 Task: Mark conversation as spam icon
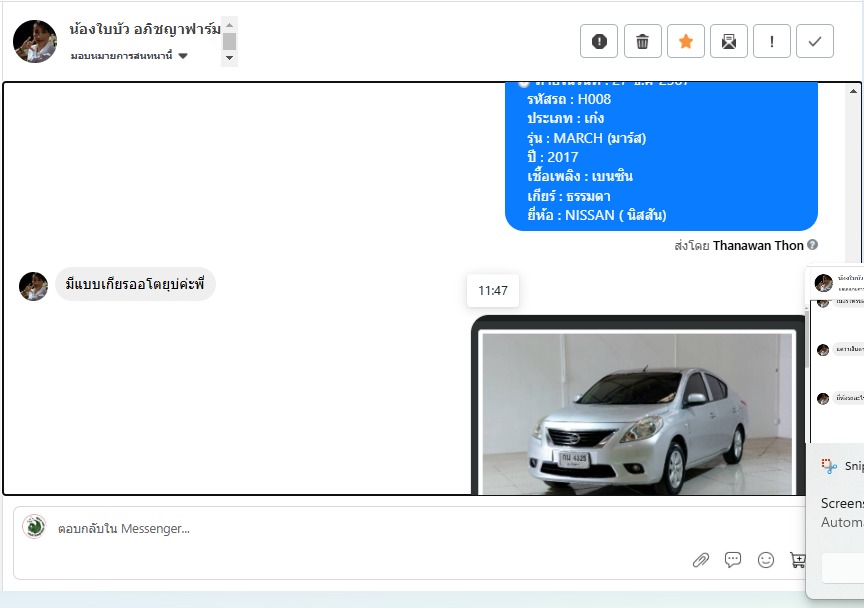click(599, 41)
